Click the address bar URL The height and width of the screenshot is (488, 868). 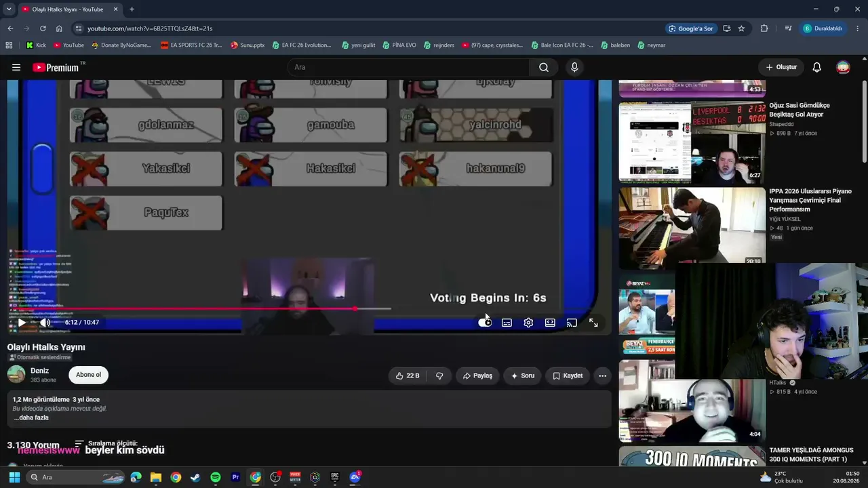coord(150,28)
